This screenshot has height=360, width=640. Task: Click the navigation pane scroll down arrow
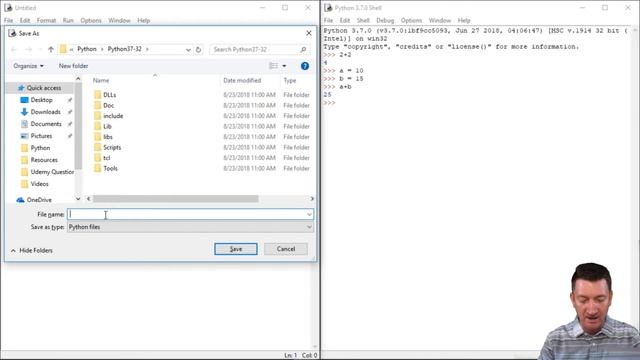pyautogui.click(x=78, y=199)
